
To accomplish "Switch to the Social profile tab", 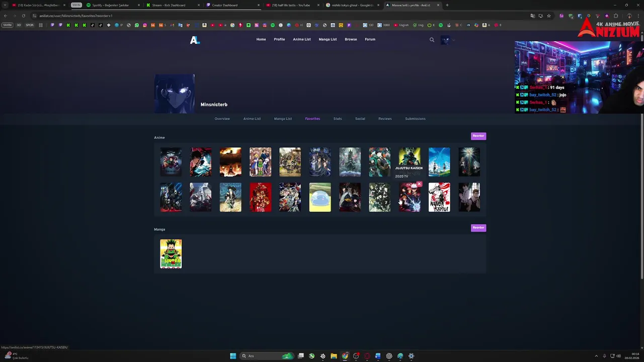I will click(360, 119).
